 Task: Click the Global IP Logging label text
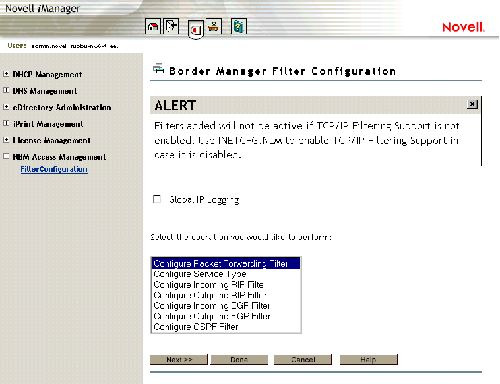point(204,200)
